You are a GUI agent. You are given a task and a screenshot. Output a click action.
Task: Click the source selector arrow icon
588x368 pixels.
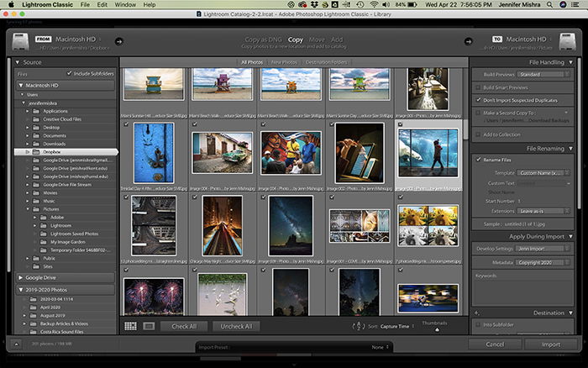click(119, 41)
